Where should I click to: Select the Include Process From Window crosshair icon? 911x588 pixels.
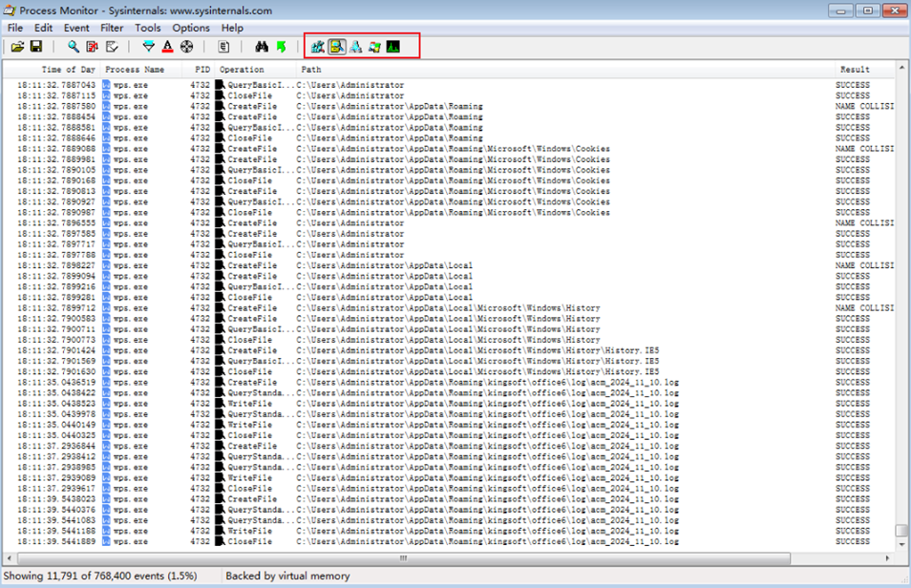186,47
